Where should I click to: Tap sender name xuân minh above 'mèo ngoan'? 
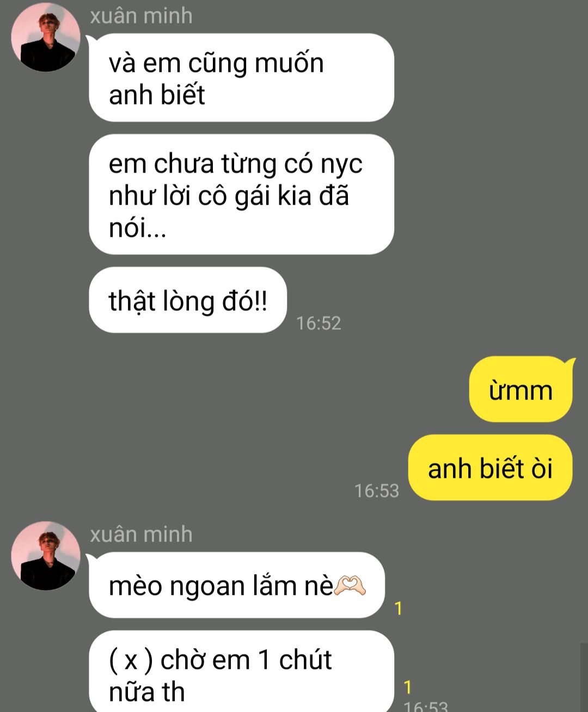[x=141, y=534]
